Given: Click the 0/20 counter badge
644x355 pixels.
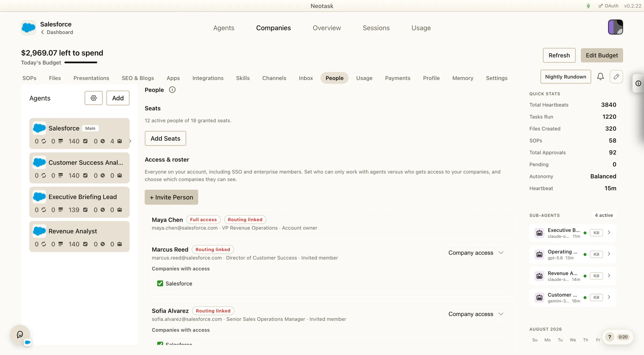Looking at the screenshot, I should click(x=623, y=337).
